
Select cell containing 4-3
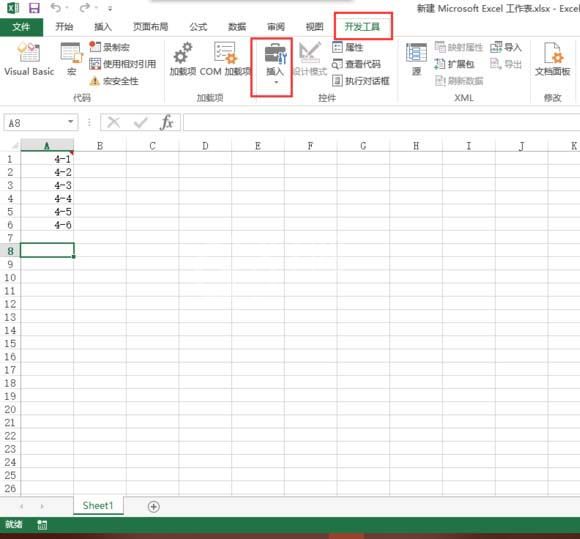click(x=47, y=185)
